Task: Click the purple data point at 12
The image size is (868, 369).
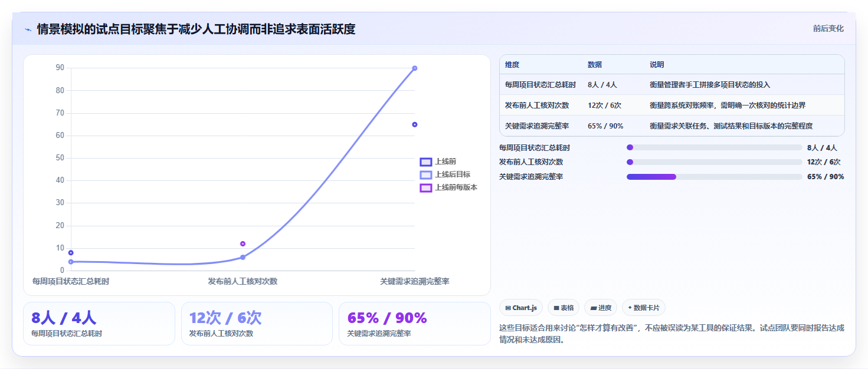Action: (x=243, y=244)
